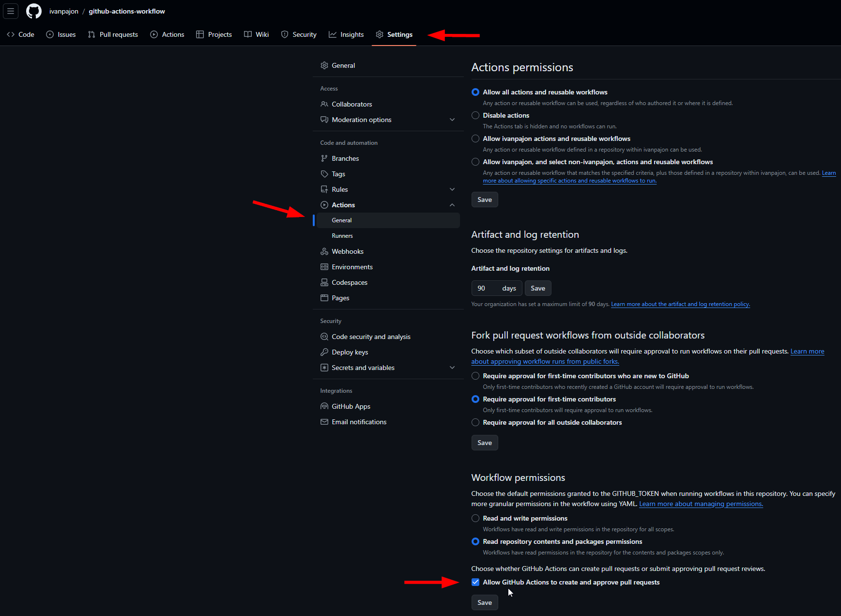
Task: Click the Projects table icon
Action: (x=200, y=34)
